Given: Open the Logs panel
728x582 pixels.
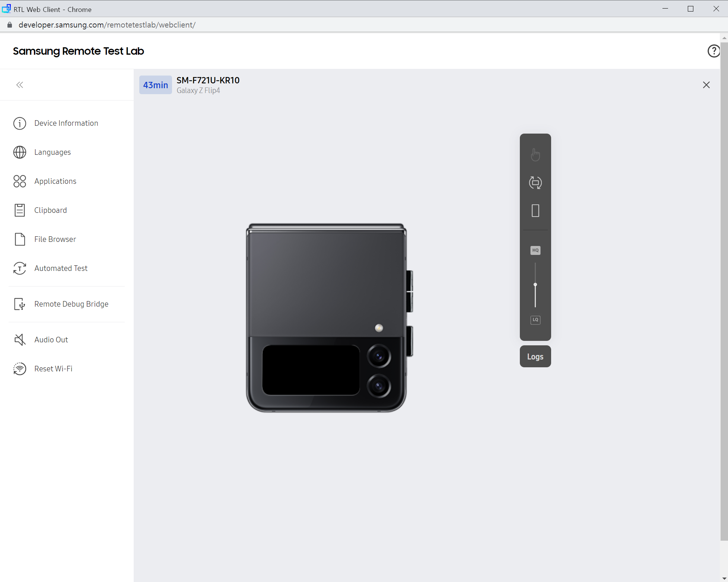Looking at the screenshot, I should click(535, 356).
